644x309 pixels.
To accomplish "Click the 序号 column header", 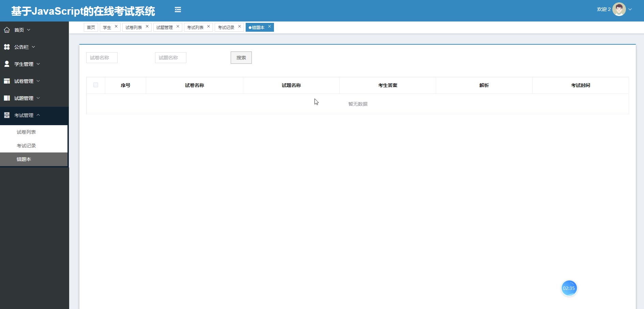I will (x=125, y=85).
